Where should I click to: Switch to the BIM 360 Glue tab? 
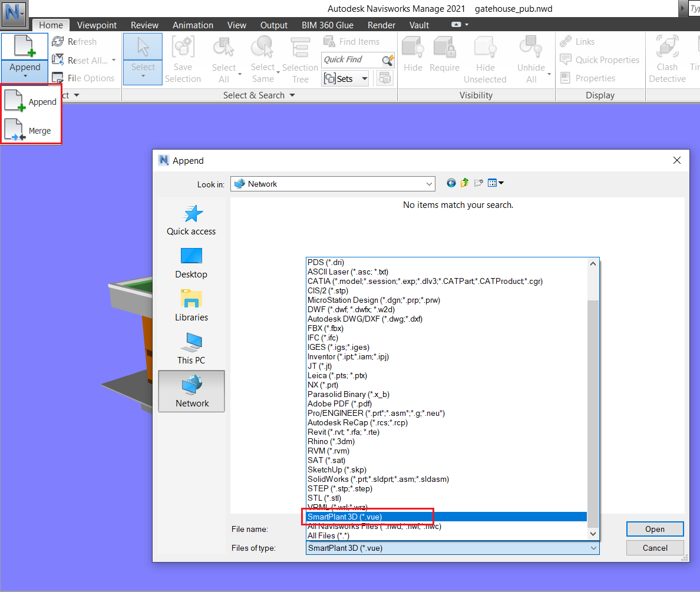pyautogui.click(x=327, y=25)
